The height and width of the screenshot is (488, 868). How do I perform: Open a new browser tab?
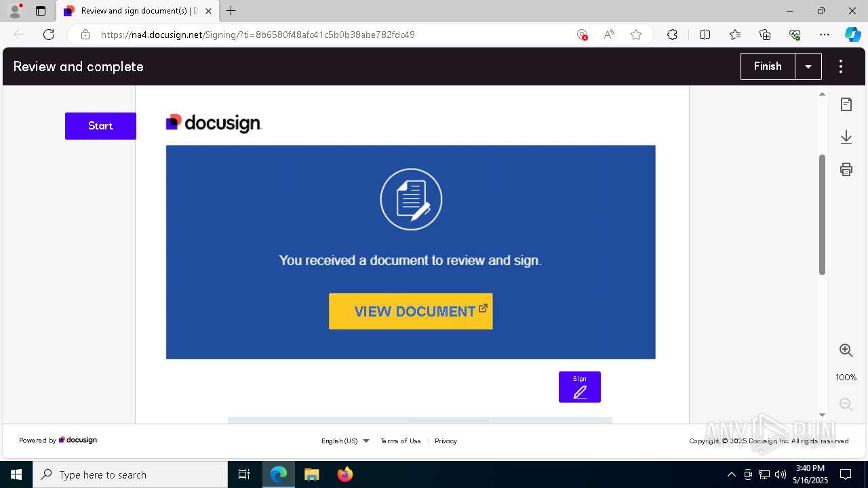coord(231,11)
